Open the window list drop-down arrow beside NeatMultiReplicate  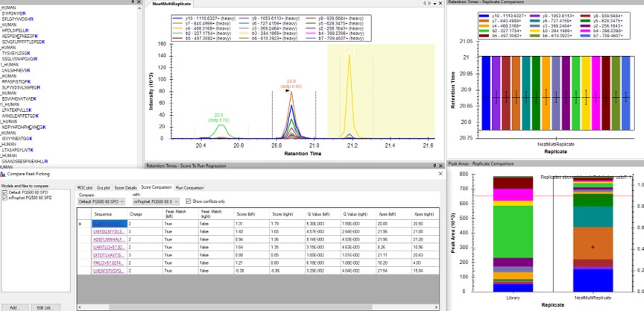point(435,3)
